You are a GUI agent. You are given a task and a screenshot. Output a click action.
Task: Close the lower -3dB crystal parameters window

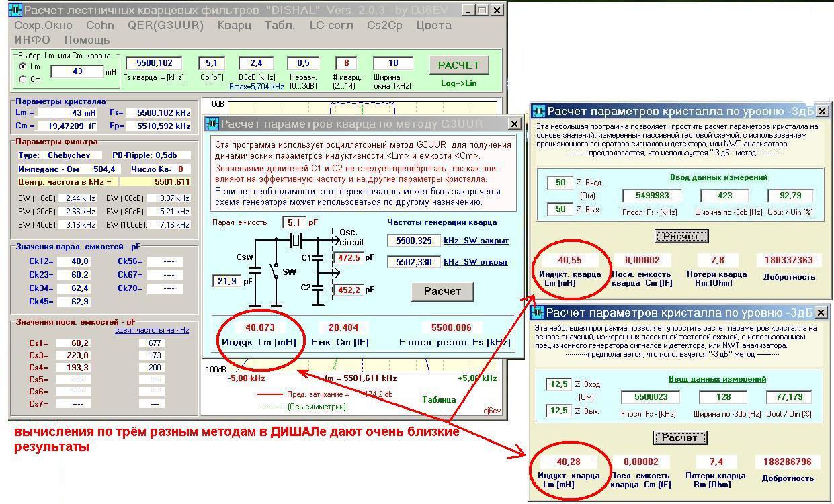[822, 312]
